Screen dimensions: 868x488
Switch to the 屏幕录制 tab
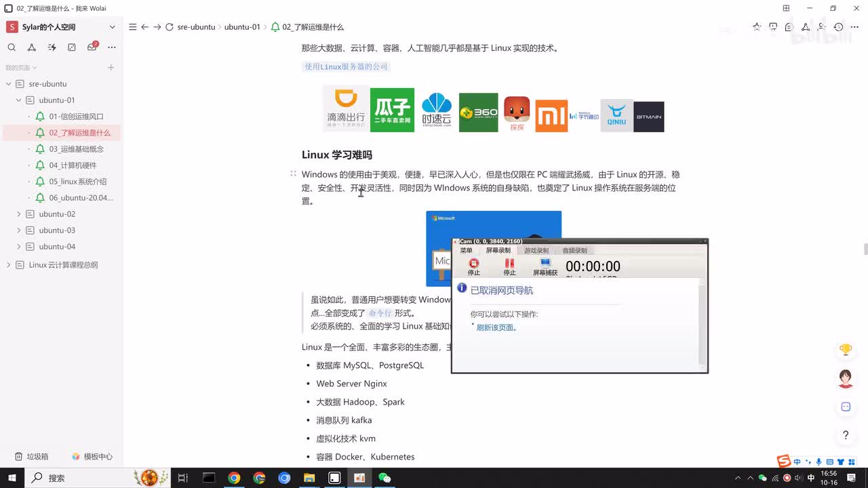click(x=498, y=251)
